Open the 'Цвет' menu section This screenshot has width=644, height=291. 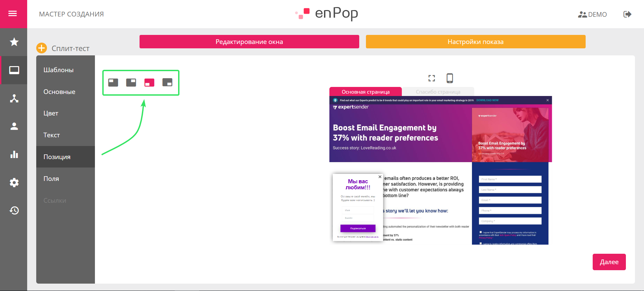(65, 113)
